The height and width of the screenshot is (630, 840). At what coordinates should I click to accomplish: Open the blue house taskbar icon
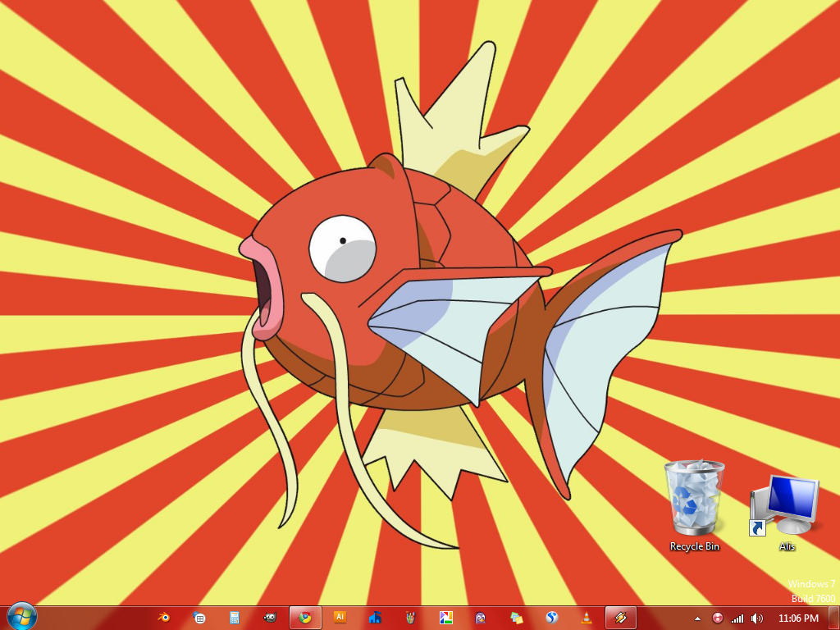click(x=375, y=618)
